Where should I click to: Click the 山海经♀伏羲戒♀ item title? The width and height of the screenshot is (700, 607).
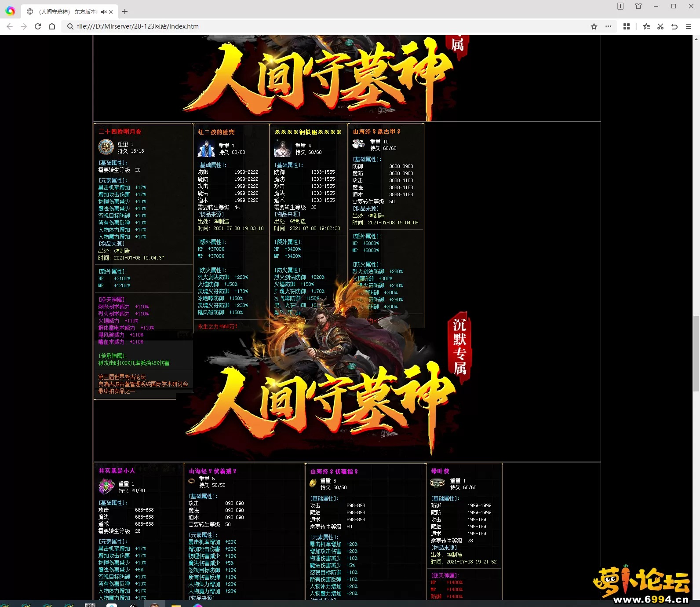[213, 471]
